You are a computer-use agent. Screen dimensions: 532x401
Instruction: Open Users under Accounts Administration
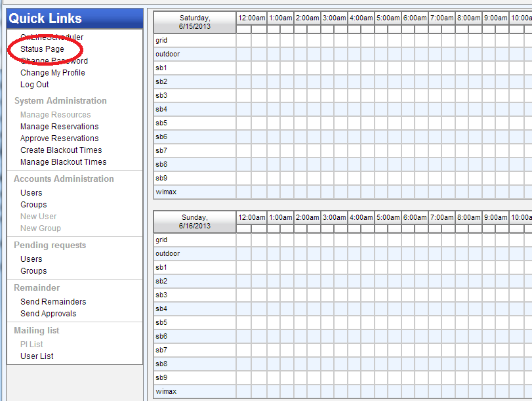coord(31,193)
